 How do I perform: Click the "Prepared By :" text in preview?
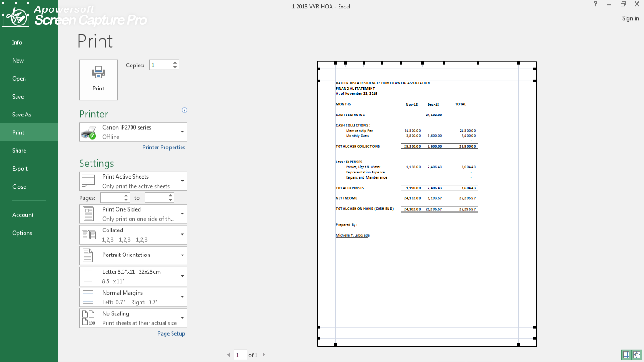tap(347, 225)
